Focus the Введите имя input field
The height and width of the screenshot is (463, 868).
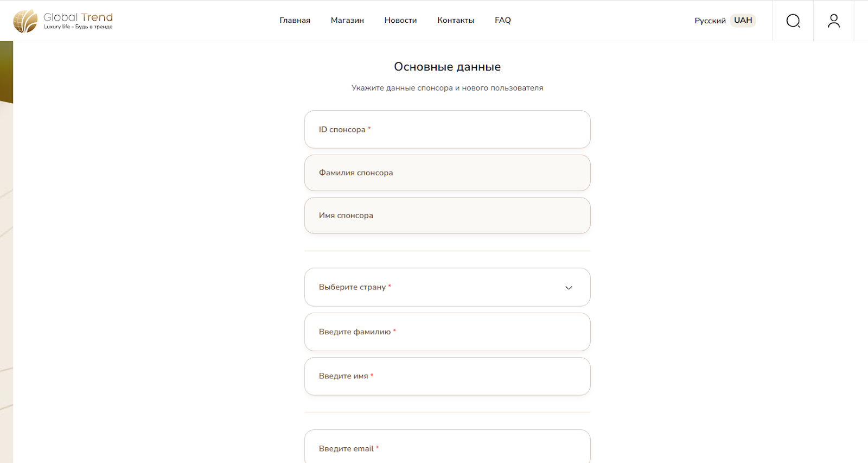coord(447,376)
